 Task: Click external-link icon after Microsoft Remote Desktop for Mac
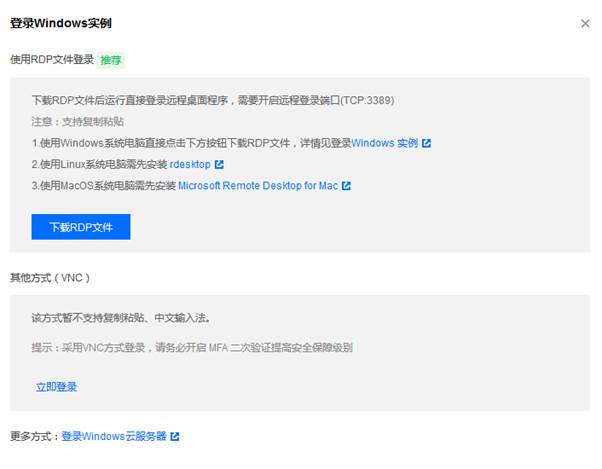[x=346, y=186]
